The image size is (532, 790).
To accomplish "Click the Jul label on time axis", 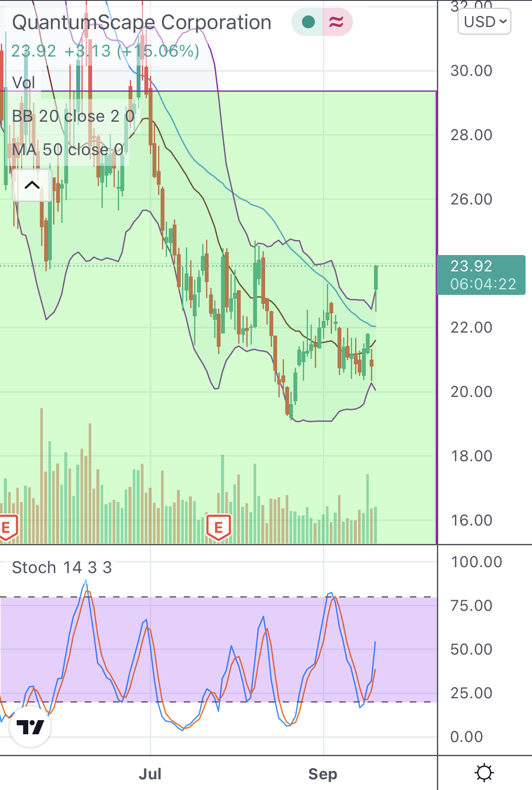I will click(x=150, y=774).
